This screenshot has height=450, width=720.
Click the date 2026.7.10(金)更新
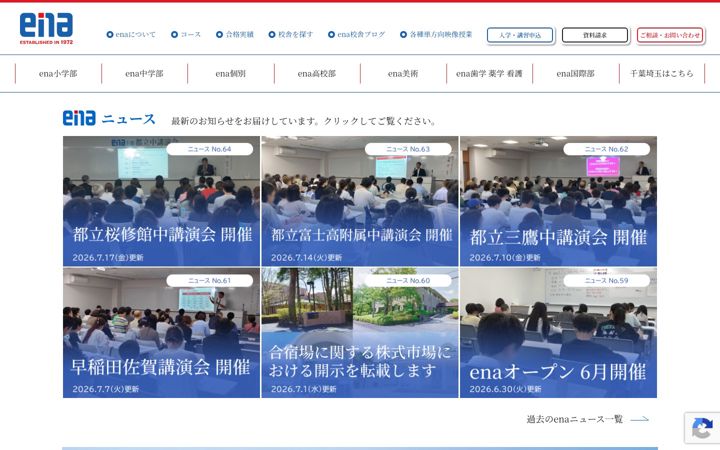(505, 258)
